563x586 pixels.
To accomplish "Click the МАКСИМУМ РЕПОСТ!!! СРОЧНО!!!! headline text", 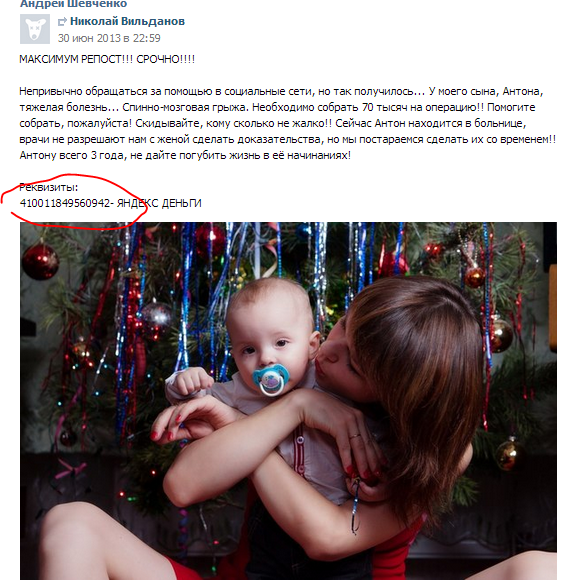I will point(107,59).
